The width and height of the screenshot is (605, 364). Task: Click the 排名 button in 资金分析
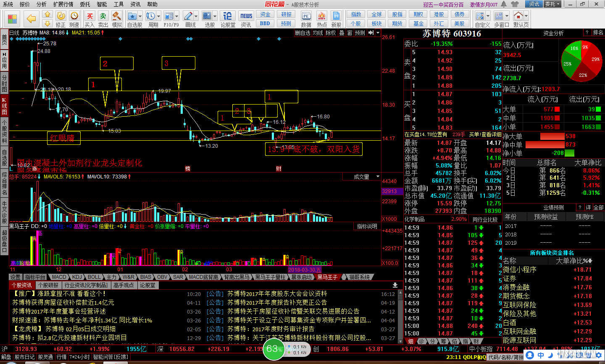[598, 33]
